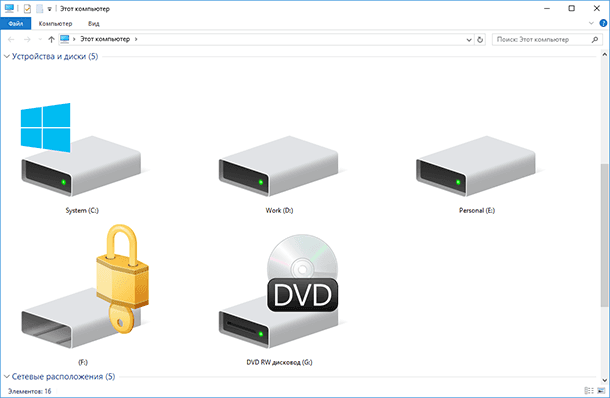Click the Work (D:) label
The height and width of the screenshot is (398, 610).
pyautogui.click(x=279, y=210)
